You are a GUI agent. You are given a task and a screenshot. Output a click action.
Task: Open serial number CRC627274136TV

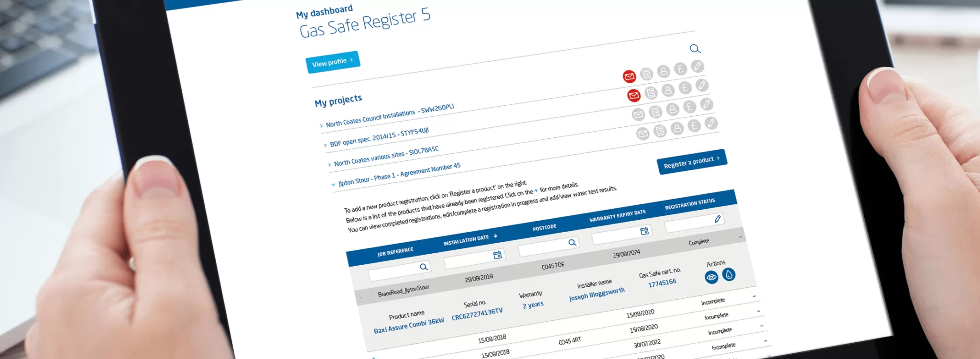point(477,314)
